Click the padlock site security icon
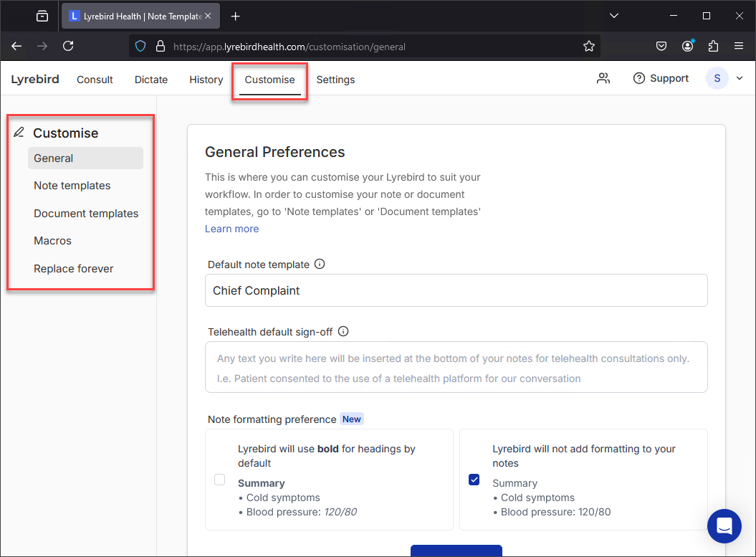The image size is (756, 557). (161, 47)
